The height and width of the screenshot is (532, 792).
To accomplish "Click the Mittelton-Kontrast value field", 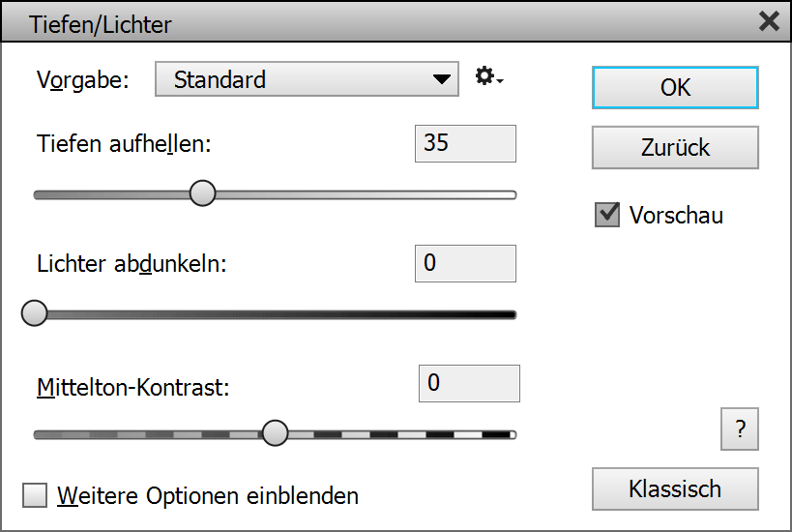I will [x=469, y=383].
